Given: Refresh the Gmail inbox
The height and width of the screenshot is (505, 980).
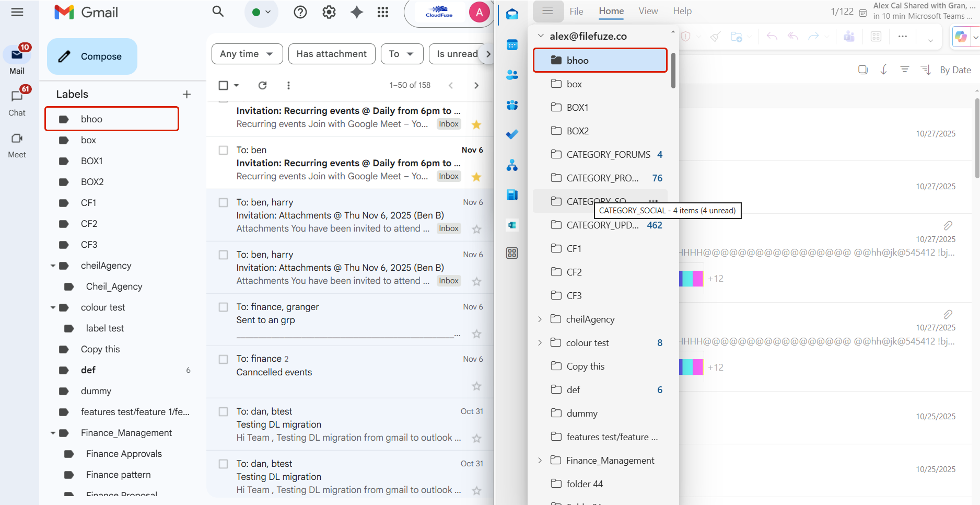Looking at the screenshot, I should tap(262, 85).
